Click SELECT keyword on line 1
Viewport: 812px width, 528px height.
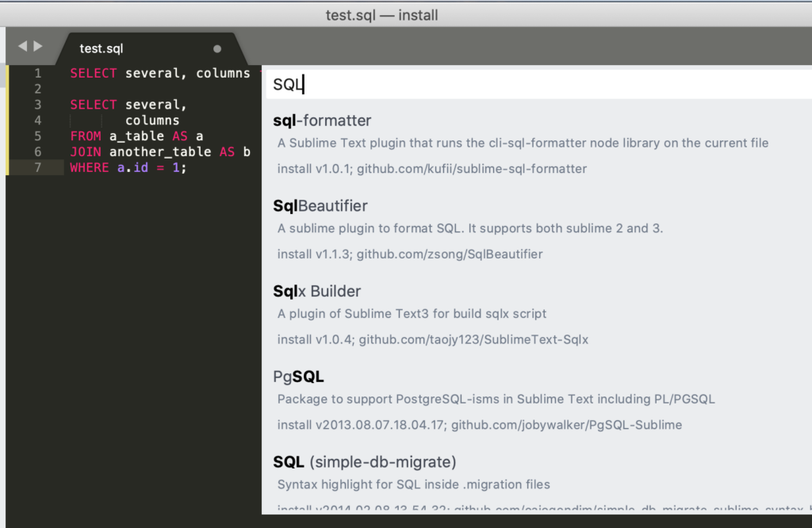click(94, 74)
